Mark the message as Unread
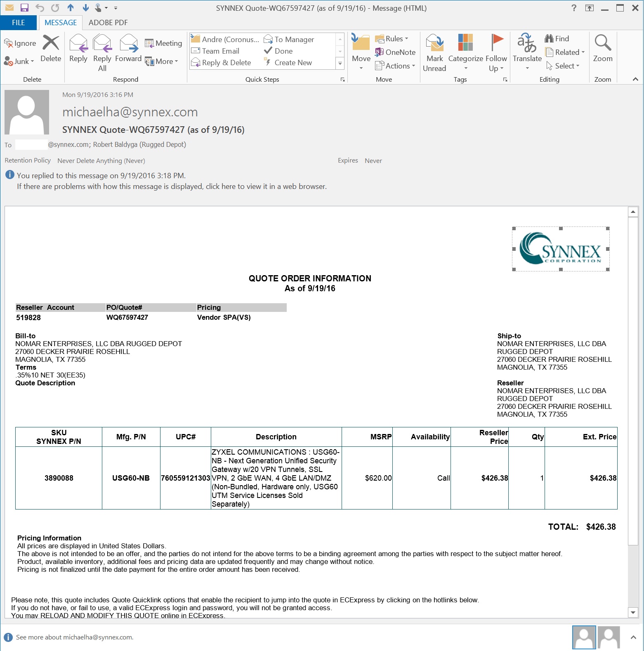This screenshot has height=651, width=644. coord(434,53)
